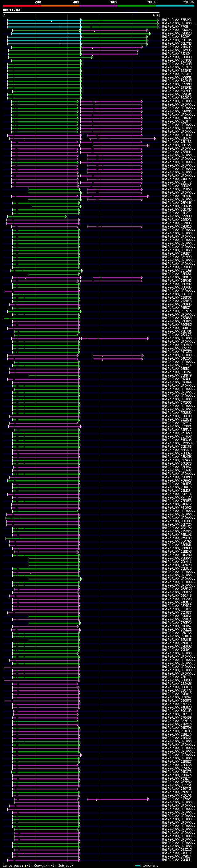Open hit UniRef100_B9S9V4
The image size is (197, 868).
(176, 37)
